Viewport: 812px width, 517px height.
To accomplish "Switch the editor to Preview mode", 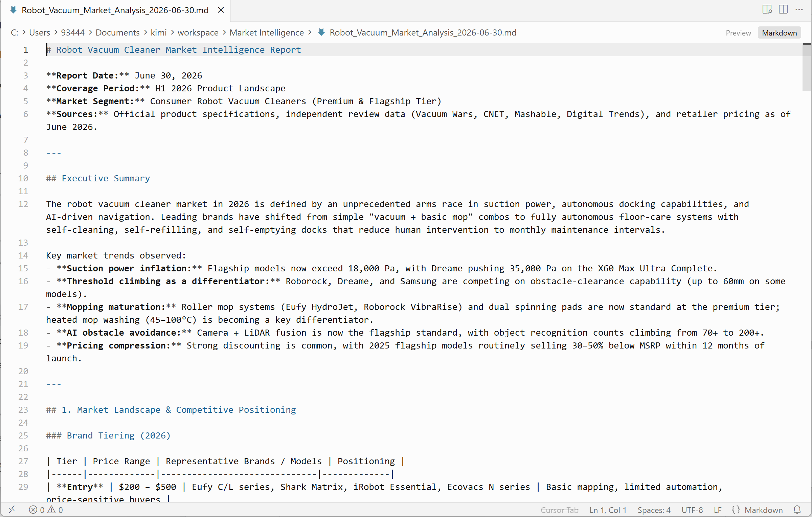I will [x=738, y=33].
